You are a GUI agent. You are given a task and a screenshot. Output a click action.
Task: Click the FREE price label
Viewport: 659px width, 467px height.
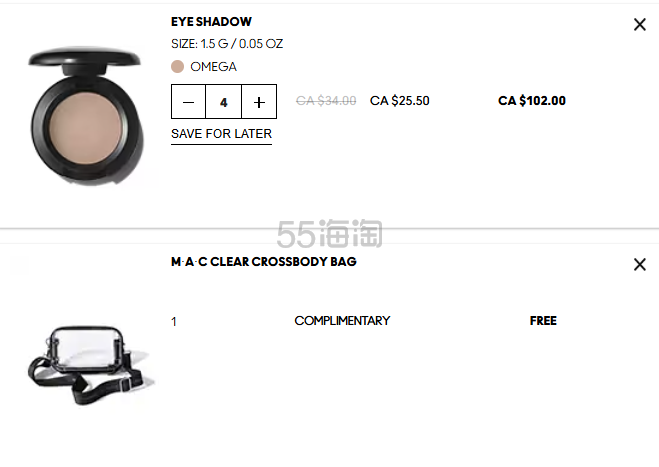(x=543, y=321)
